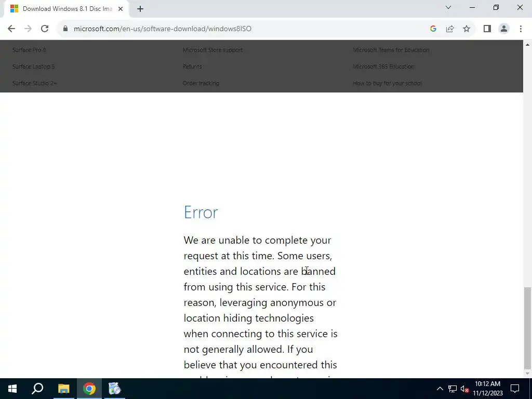View site information lock icon
The width and height of the screenshot is (532, 399).
(x=65, y=29)
